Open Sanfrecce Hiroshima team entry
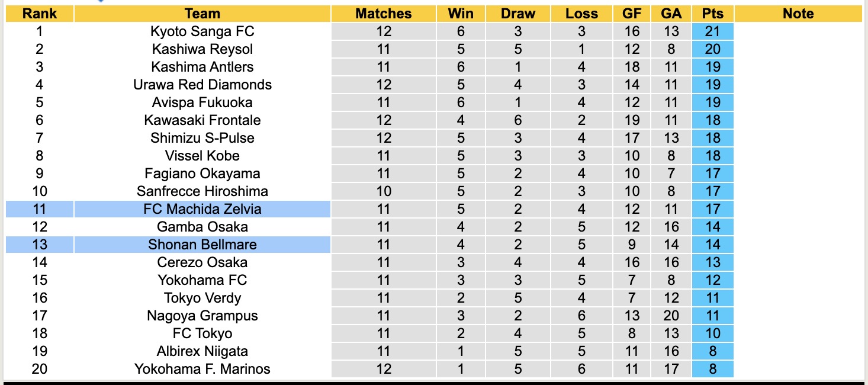The width and height of the screenshot is (868, 385). [202, 191]
